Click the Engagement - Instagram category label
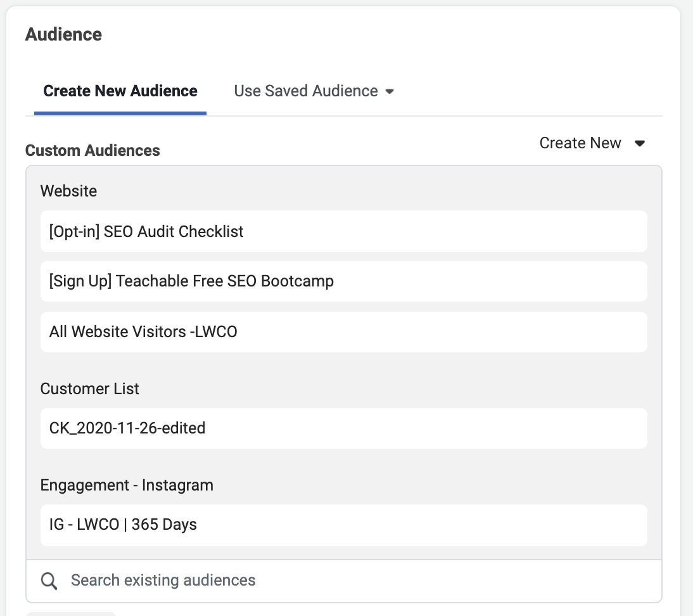Screen dimensions: 693x616 coord(127,485)
